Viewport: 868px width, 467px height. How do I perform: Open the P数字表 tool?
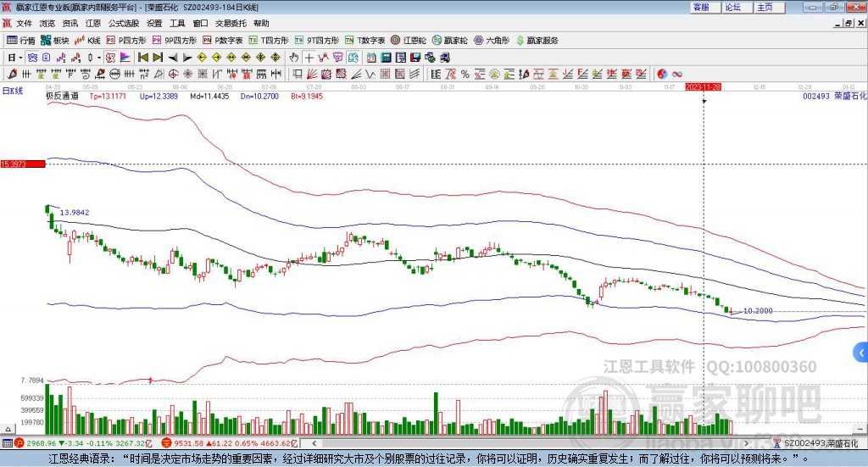click(x=223, y=41)
